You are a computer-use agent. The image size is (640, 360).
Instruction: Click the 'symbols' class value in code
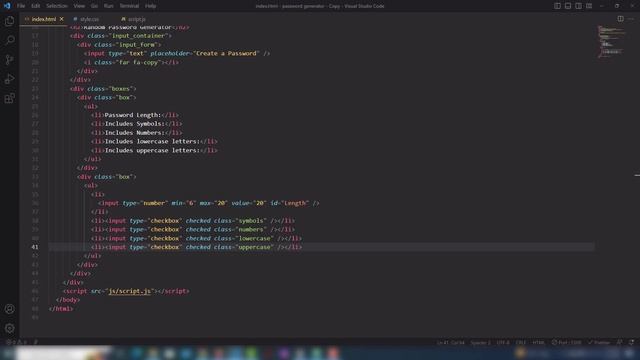pyautogui.click(x=251, y=221)
